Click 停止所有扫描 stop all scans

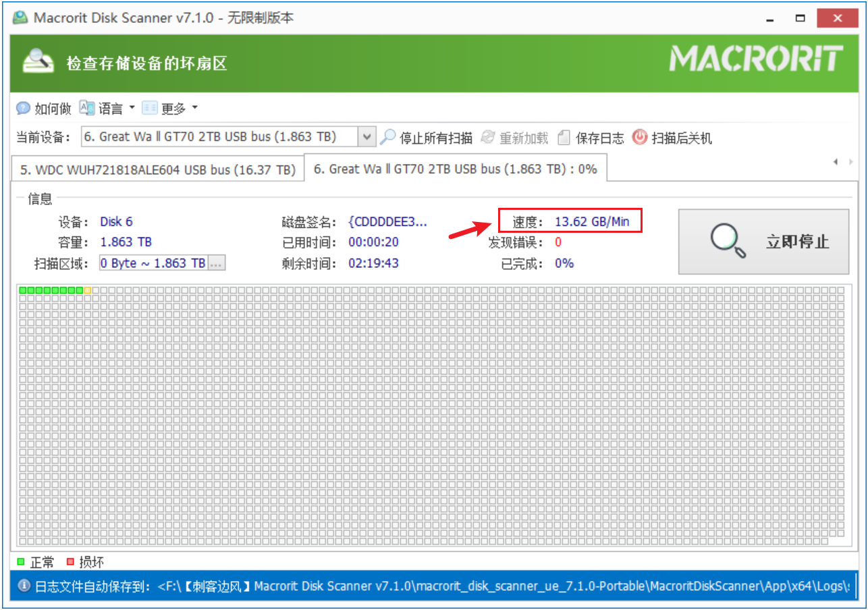coord(436,138)
